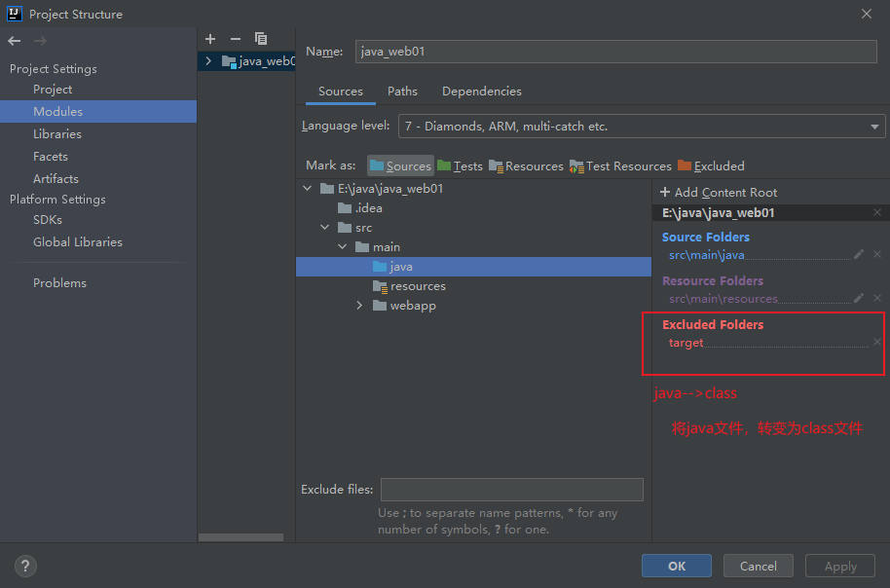The width and height of the screenshot is (890, 588).
Task: Mark folder as Excluded
Action: point(711,165)
